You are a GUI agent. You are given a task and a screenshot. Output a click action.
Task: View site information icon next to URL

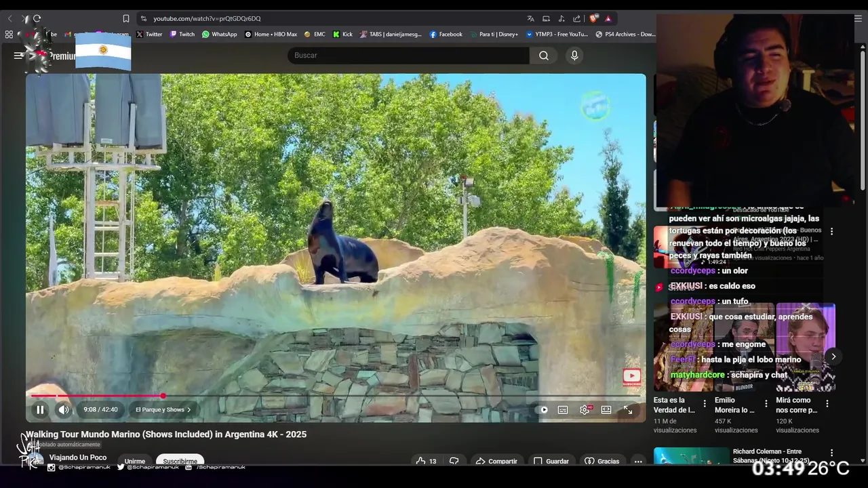[143, 18]
